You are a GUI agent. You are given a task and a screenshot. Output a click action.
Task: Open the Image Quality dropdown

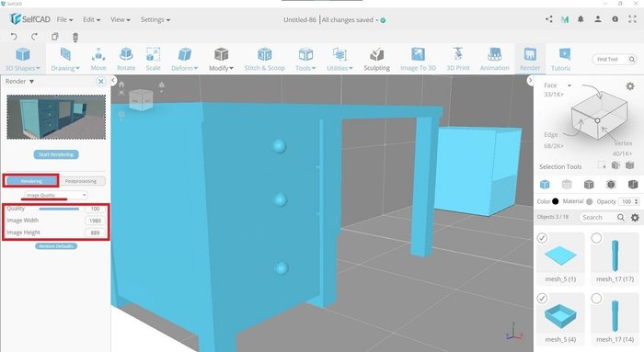56,195
